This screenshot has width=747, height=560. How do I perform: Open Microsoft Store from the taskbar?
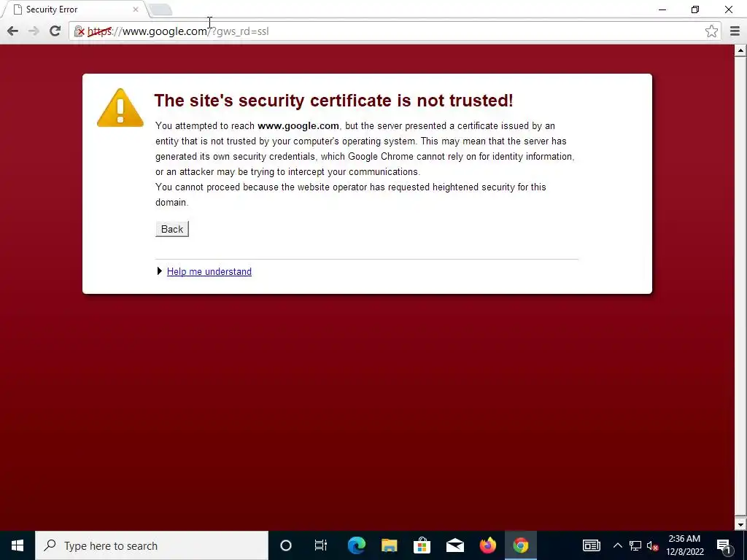[x=422, y=545]
